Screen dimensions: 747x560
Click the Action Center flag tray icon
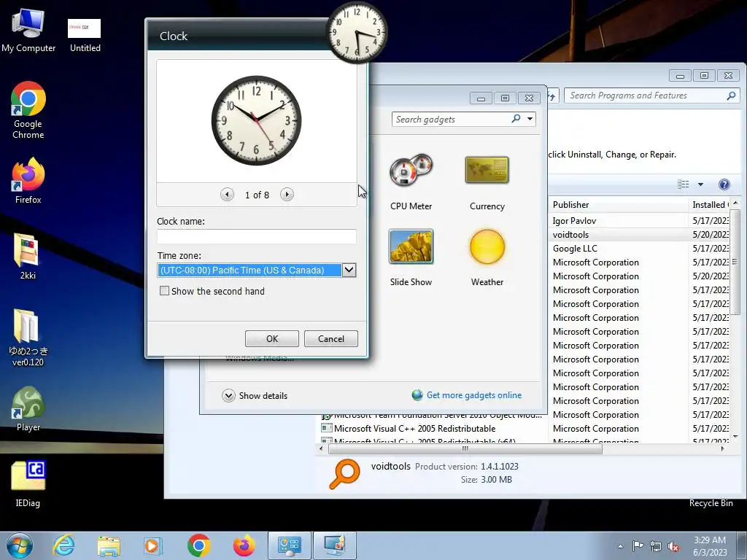[x=638, y=546]
